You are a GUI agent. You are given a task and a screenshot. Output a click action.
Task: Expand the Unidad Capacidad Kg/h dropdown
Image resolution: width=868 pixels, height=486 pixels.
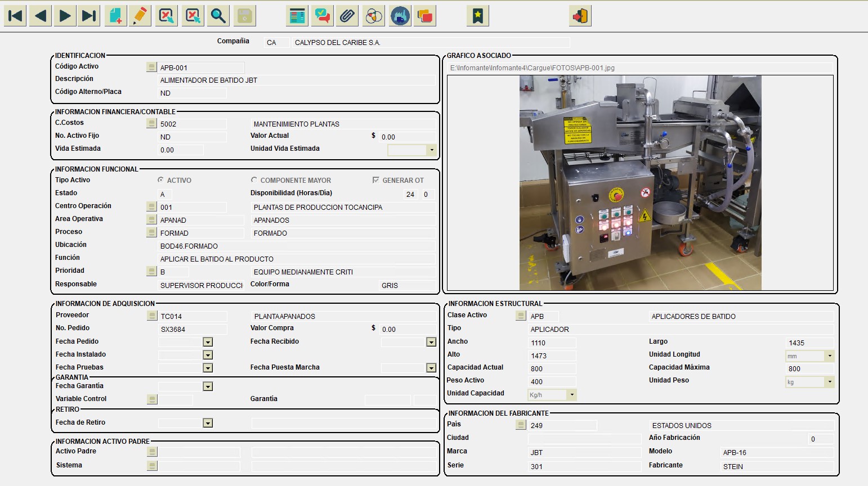(x=572, y=394)
